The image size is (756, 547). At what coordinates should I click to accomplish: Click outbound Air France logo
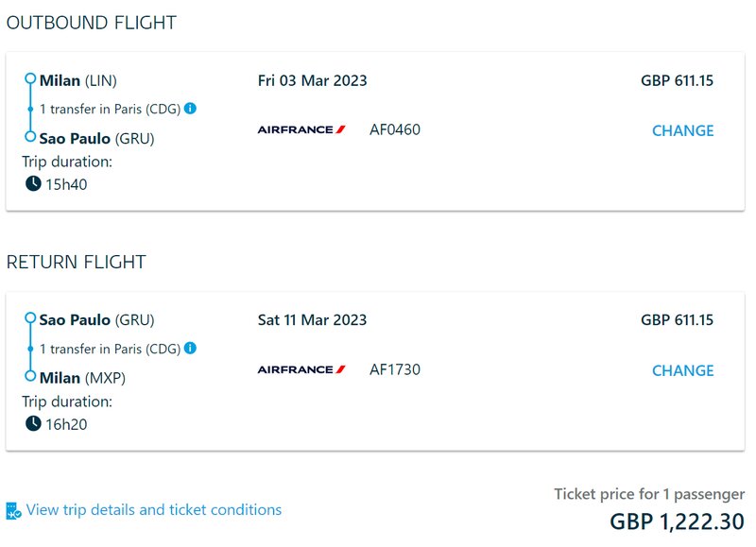301,129
